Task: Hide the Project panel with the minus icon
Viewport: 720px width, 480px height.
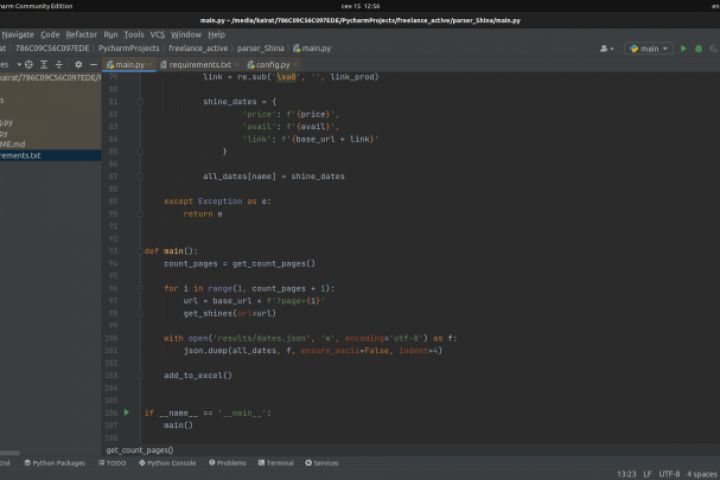Action: (93, 65)
